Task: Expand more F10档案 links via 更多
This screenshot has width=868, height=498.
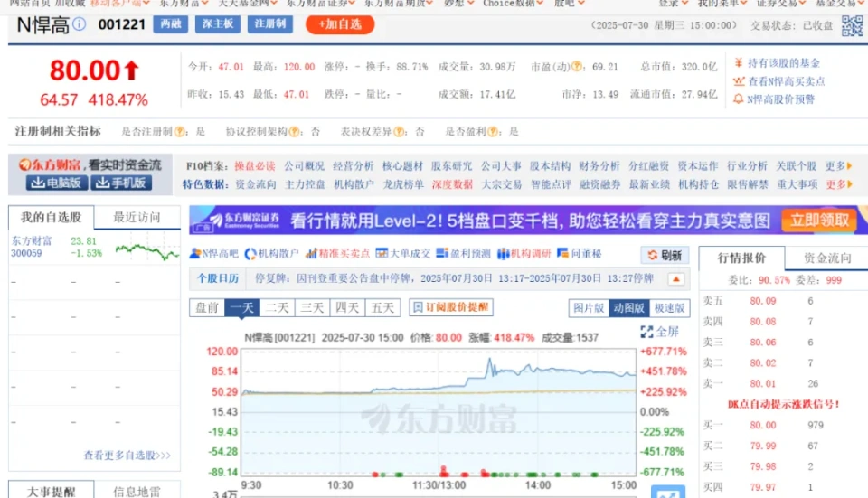Action: [839, 166]
